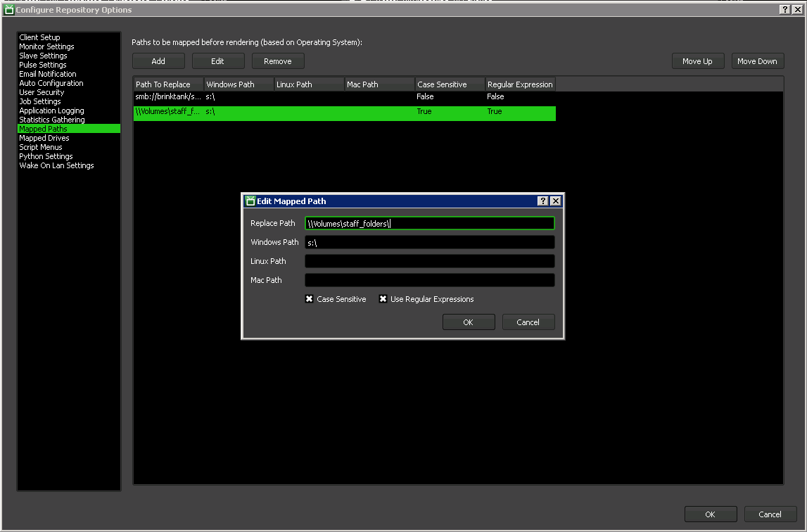The width and height of the screenshot is (807, 532).
Task: Click the help icon in Configure Repository Options titlebar
Action: click(784, 10)
